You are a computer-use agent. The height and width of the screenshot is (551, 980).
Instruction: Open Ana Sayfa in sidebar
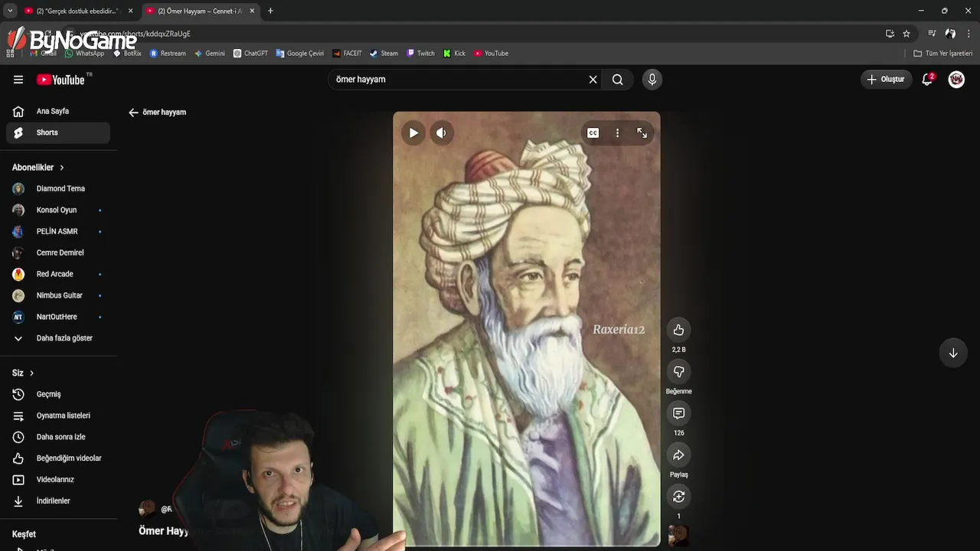coord(58,111)
